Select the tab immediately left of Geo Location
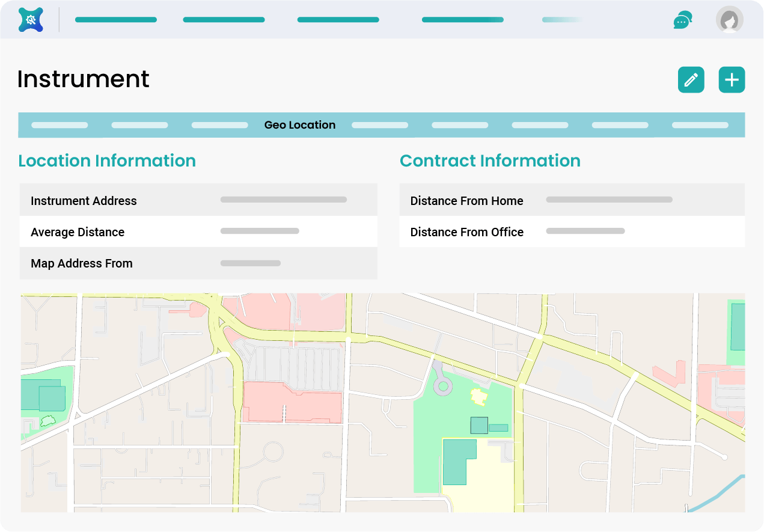764x532 pixels. (x=219, y=125)
